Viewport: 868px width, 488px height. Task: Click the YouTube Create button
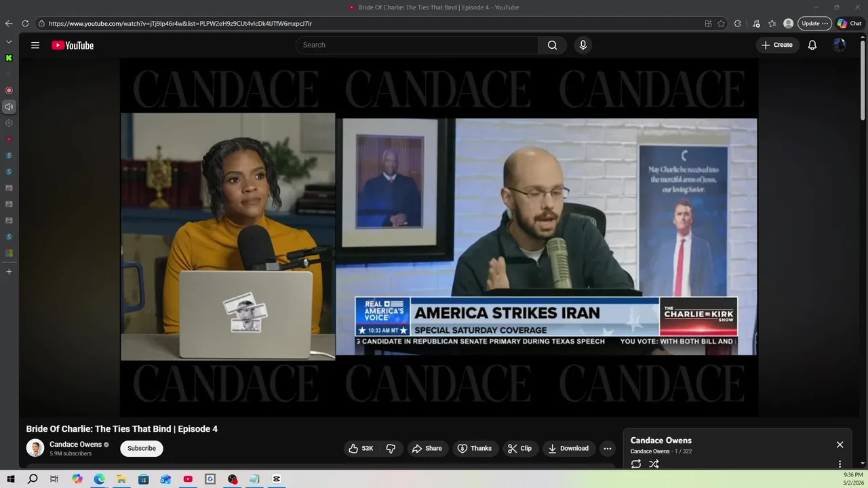coord(777,45)
